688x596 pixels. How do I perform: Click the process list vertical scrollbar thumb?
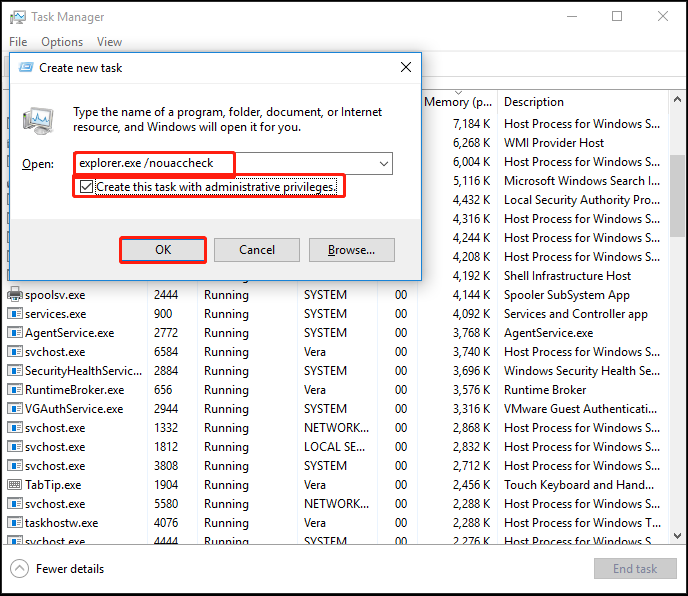677,195
